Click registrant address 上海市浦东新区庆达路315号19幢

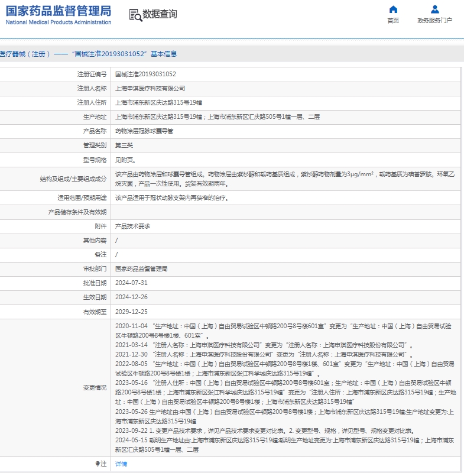coord(158,103)
